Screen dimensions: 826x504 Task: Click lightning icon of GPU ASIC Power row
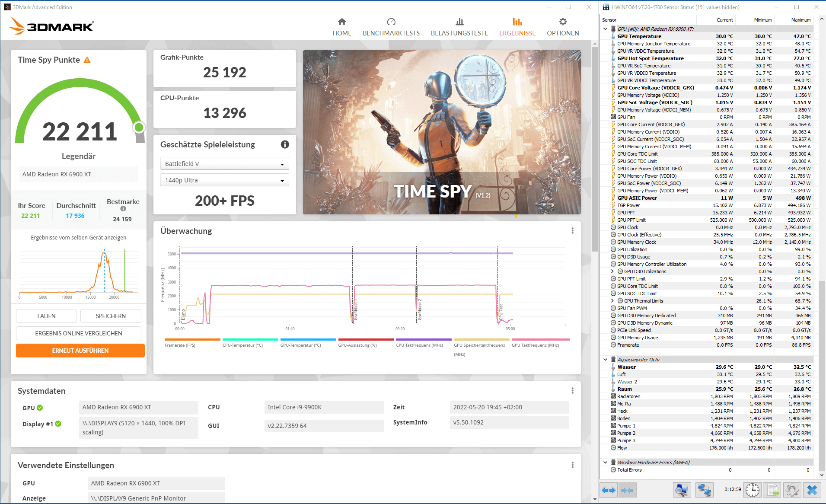613,198
